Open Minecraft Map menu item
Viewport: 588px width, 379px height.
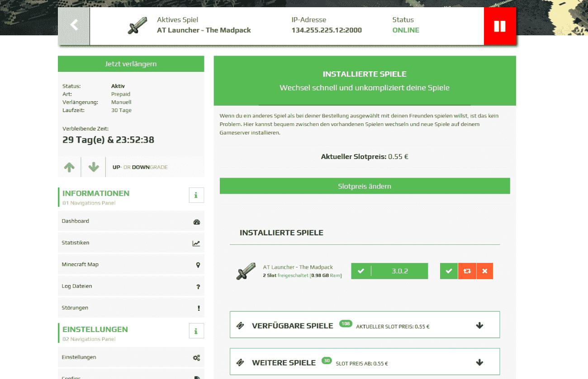pyautogui.click(x=131, y=264)
